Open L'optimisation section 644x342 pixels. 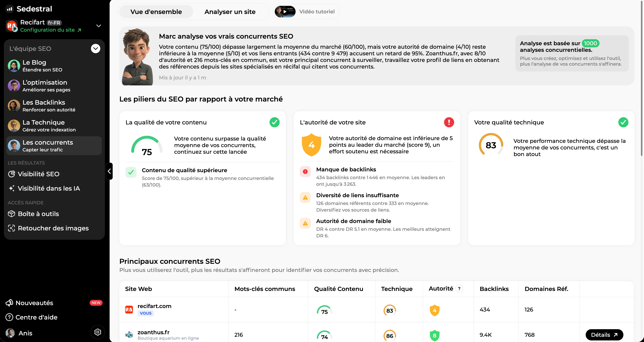point(54,86)
